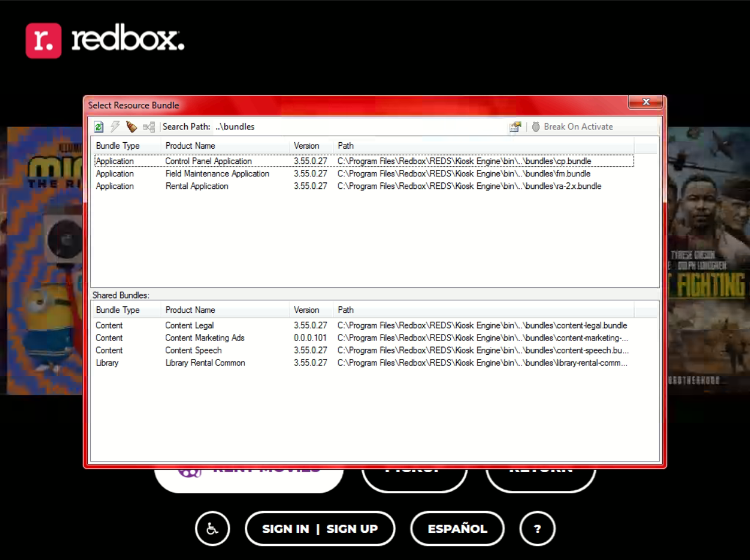
Task: Sort Shared Bundles by Path header
Action: click(483, 310)
